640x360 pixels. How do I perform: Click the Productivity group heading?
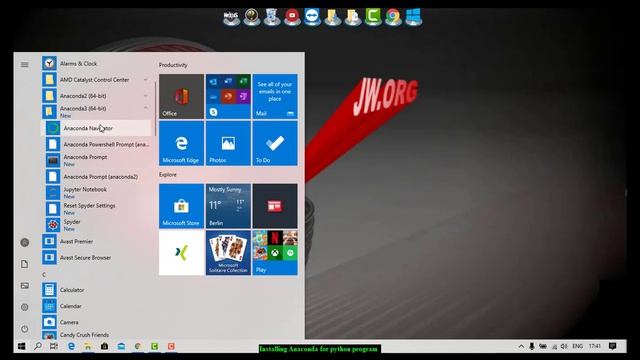point(173,65)
